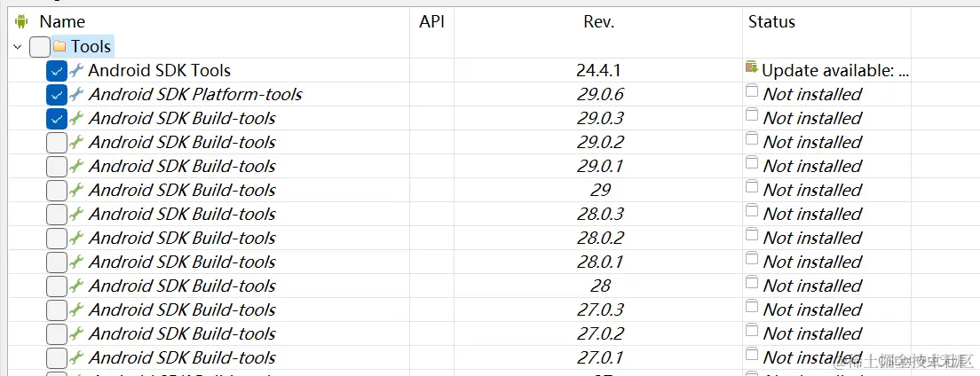This screenshot has width=980, height=376.
Task: Click wrench icon of Build-tools 29.0.1 row
Action: click(x=76, y=166)
